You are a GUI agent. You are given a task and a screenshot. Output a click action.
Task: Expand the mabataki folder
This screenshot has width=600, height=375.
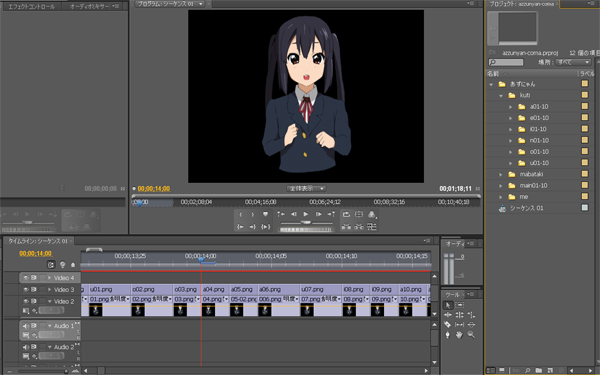pyautogui.click(x=501, y=174)
